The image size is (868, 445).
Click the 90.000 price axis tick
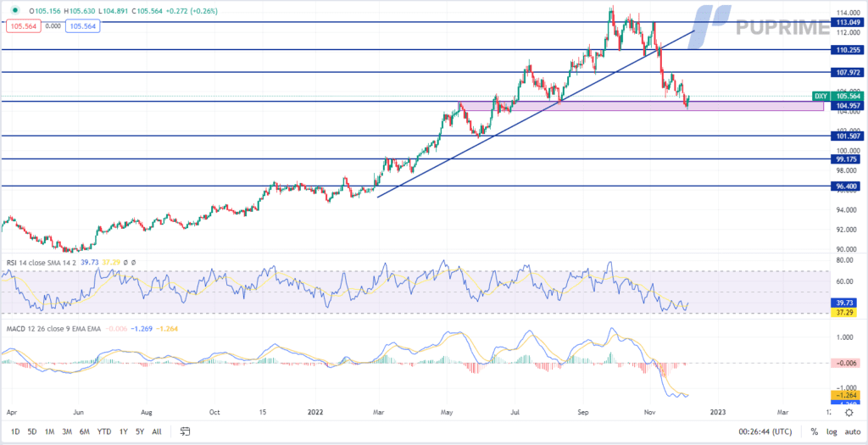click(848, 249)
